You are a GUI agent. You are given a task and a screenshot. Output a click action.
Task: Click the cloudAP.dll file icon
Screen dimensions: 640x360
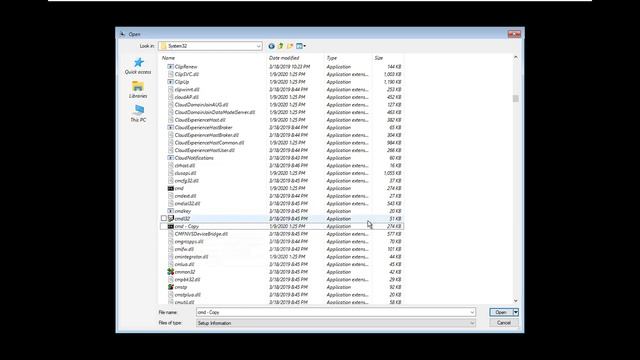click(171, 97)
